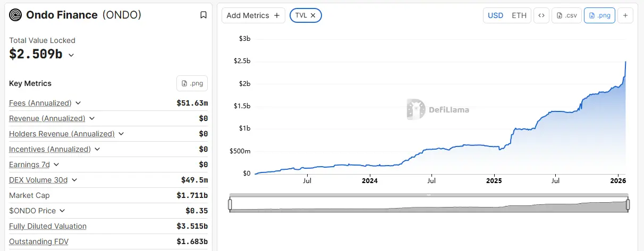
Task: Click the plus button beside chart .png
Action: pyautogui.click(x=625, y=15)
